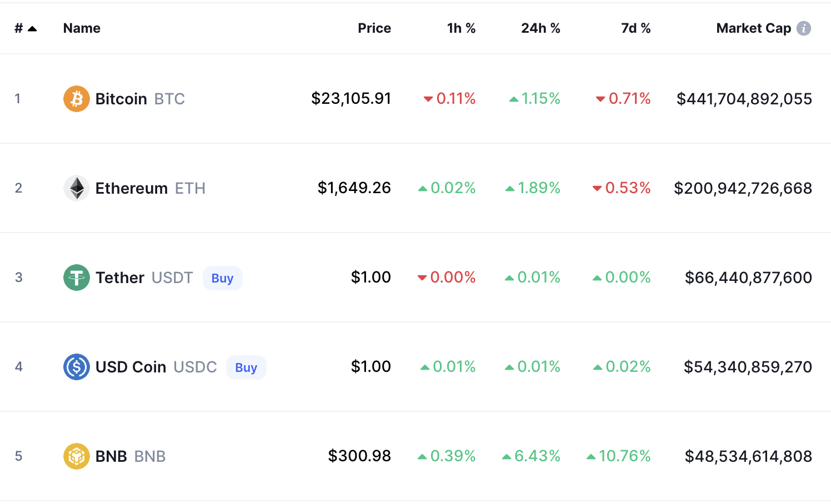Select the BNB price $300.98
The height and width of the screenshot is (504, 831).
point(359,456)
